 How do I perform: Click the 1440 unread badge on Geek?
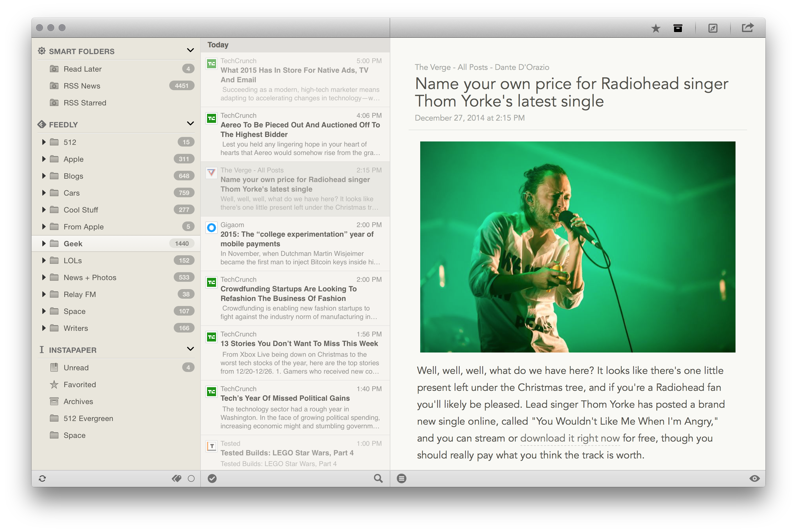coord(182,243)
